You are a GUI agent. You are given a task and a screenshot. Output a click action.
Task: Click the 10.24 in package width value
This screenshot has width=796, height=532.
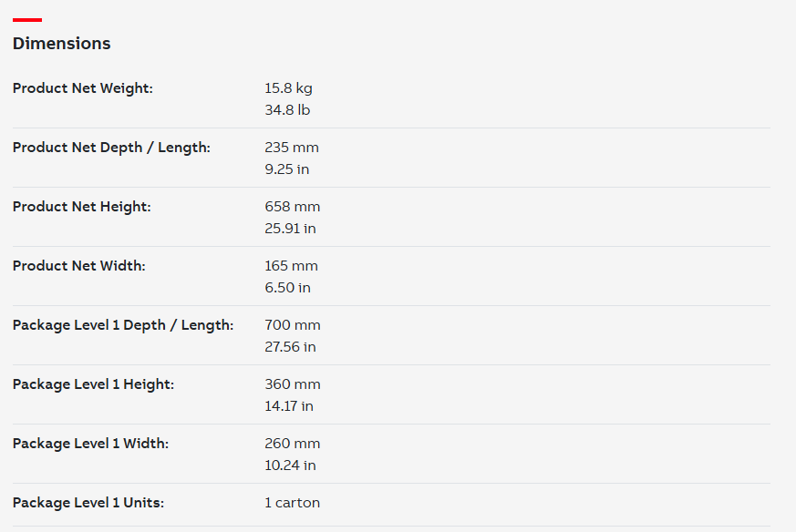(x=290, y=465)
